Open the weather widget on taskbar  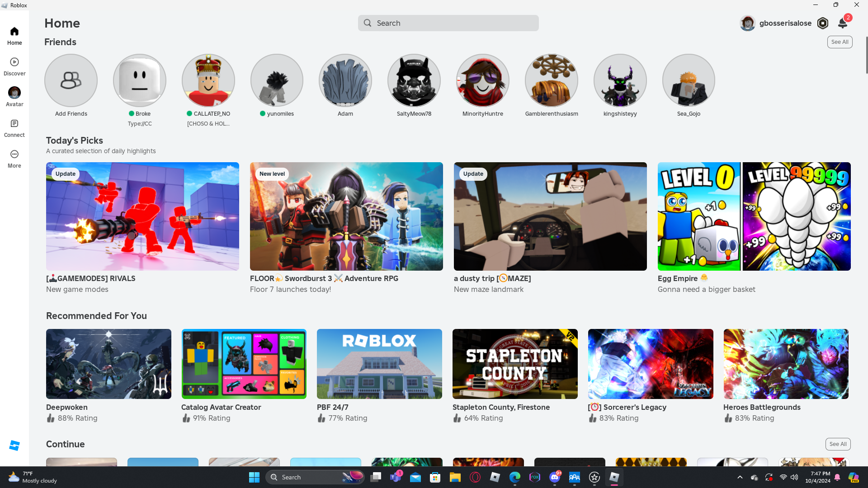click(33, 477)
